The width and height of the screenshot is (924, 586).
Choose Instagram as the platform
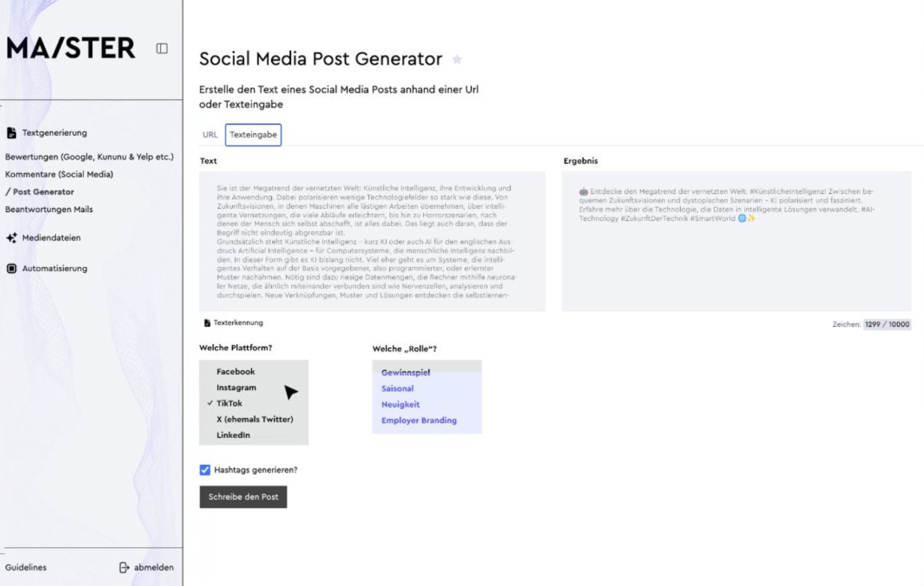click(x=236, y=387)
